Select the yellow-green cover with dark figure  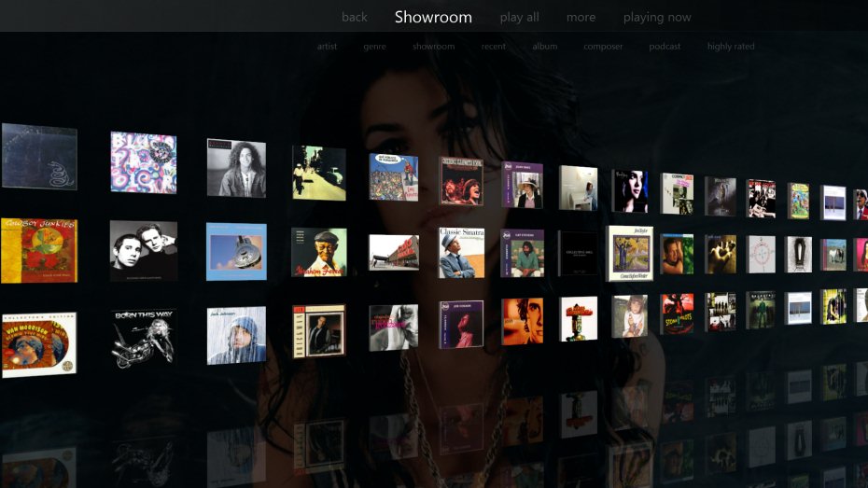(x=833, y=306)
